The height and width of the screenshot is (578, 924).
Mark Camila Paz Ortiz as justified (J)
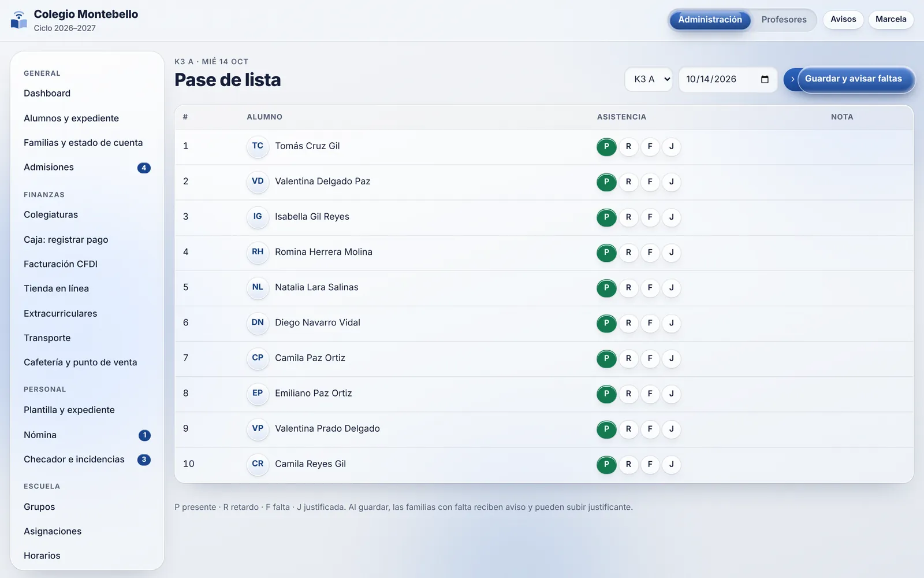671,358
